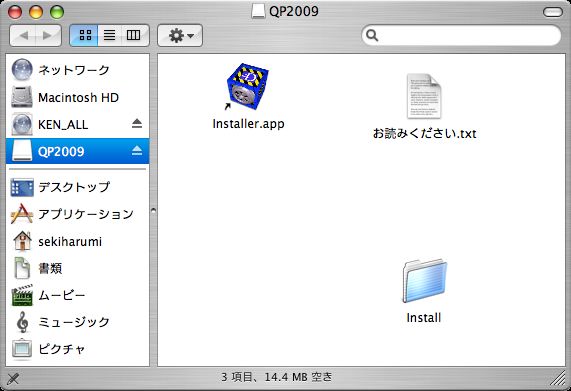Click inside the search field
Viewport: 571px width, 391px height.
click(461, 35)
